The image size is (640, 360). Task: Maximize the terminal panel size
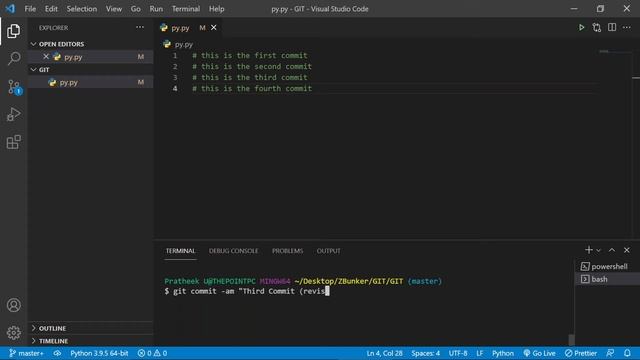click(x=612, y=250)
